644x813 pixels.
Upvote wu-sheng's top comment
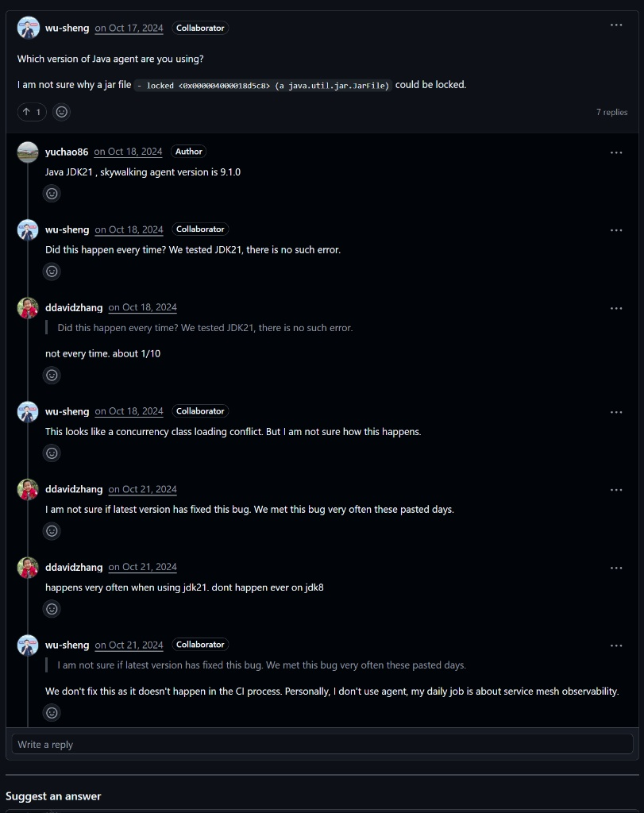[32, 112]
